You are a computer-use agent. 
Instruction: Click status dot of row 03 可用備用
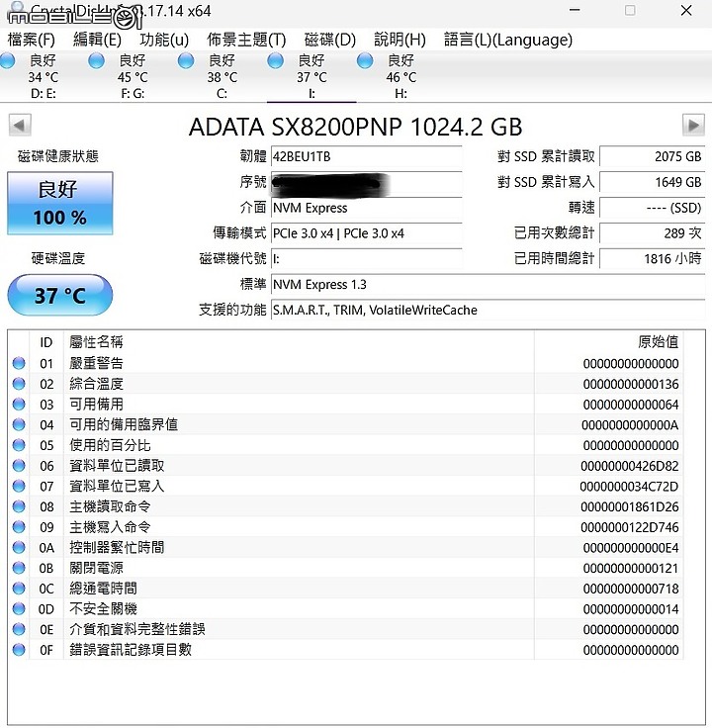[19, 404]
